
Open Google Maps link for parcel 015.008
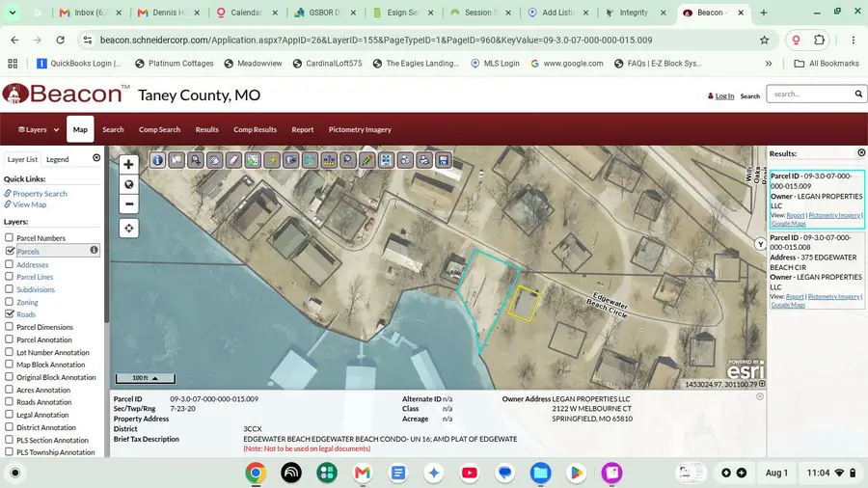(x=788, y=305)
